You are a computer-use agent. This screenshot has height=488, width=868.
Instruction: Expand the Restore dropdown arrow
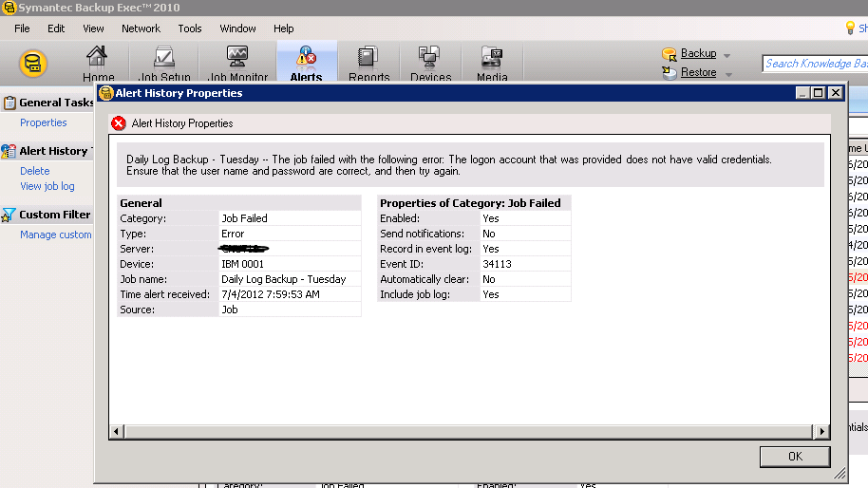pyautogui.click(x=728, y=74)
